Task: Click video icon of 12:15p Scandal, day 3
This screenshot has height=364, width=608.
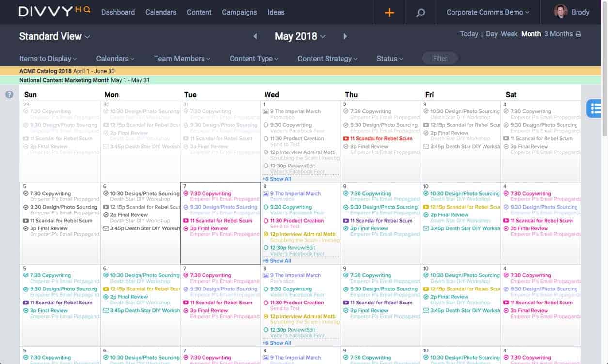Action: 426,125
